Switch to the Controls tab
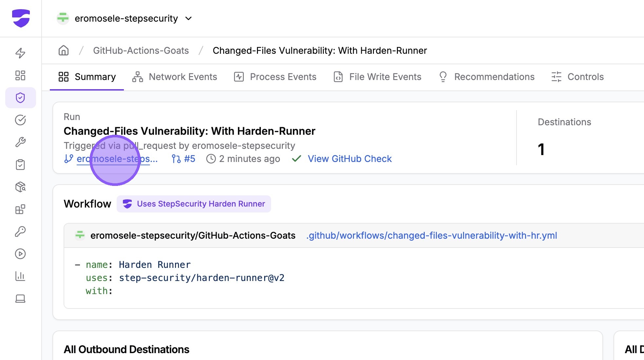 (577, 77)
